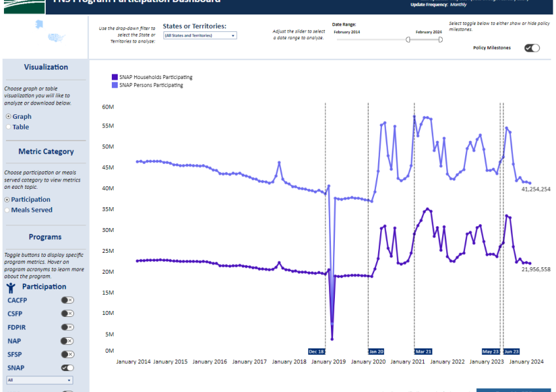The height and width of the screenshot is (392, 556).
Task: Click the January 2019 x-axis label
Action: click(x=328, y=361)
